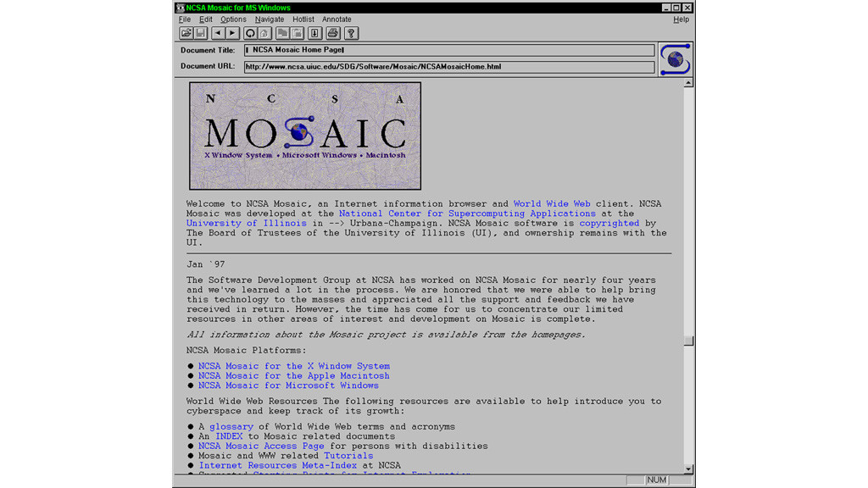Image resolution: width=868 pixels, height=488 pixels.
Task: Copy selection using the copy toolbar icon
Action: pyautogui.click(x=284, y=33)
